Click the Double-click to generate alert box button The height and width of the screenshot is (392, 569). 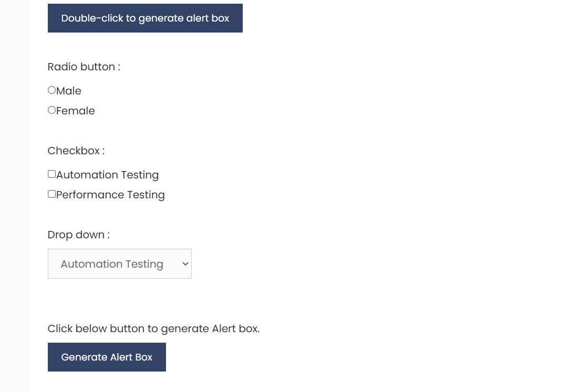[145, 18]
